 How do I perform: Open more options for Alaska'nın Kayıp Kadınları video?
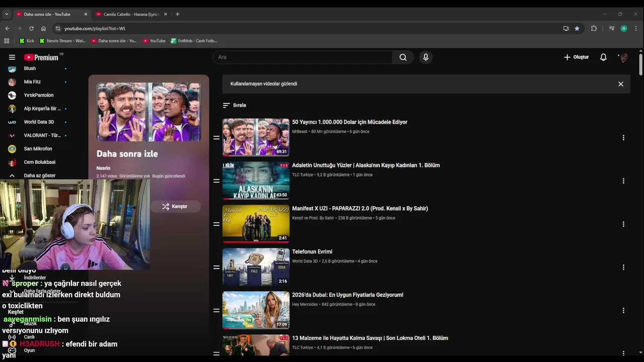click(623, 181)
